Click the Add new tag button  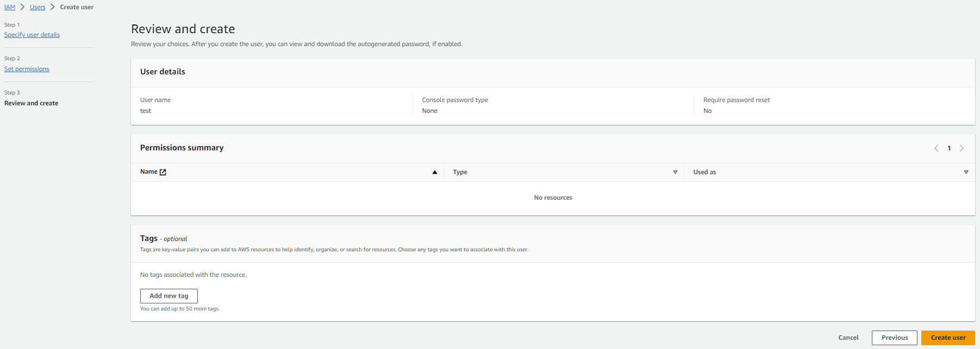pos(168,296)
